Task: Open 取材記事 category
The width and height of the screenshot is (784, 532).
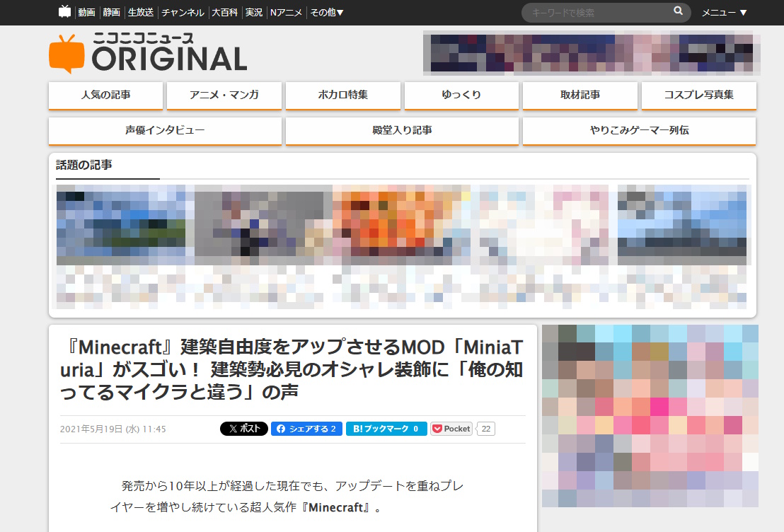Action: [580, 95]
